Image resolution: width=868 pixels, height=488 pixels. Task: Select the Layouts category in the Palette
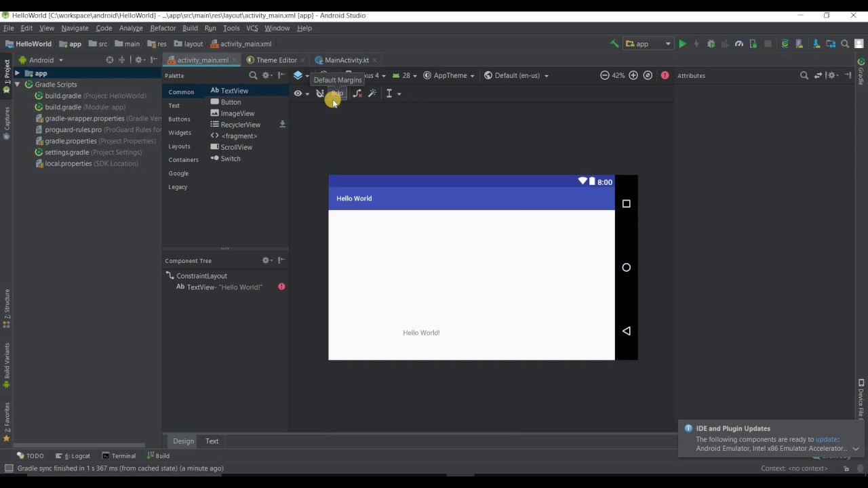pos(180,146)
